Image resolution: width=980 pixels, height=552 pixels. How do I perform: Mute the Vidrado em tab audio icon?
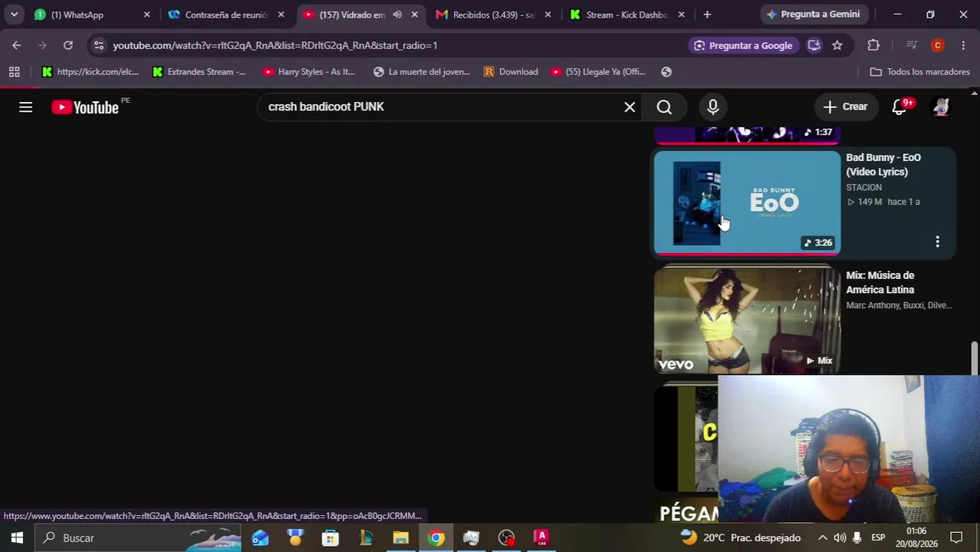point(397,15)
